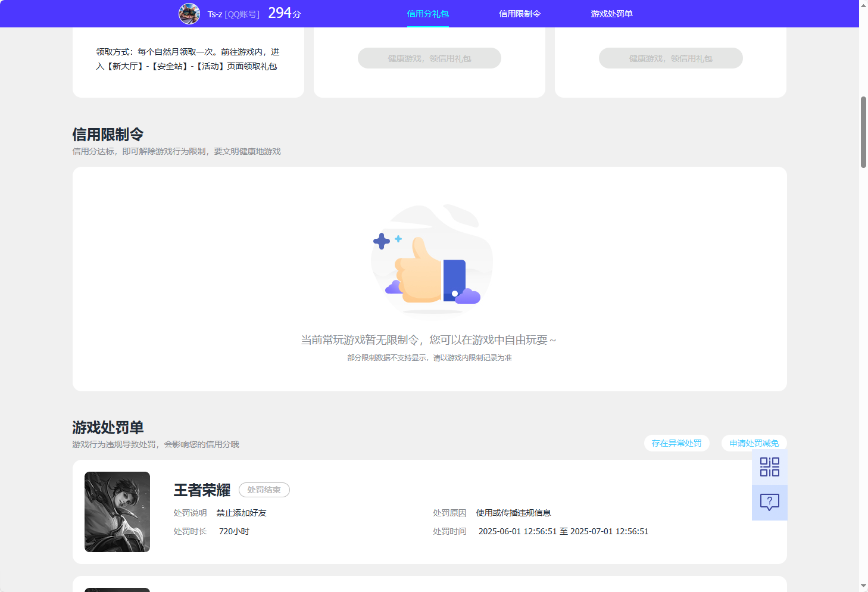
Task: Switch to the 信用限制令 tab
Action: point(520,13)
